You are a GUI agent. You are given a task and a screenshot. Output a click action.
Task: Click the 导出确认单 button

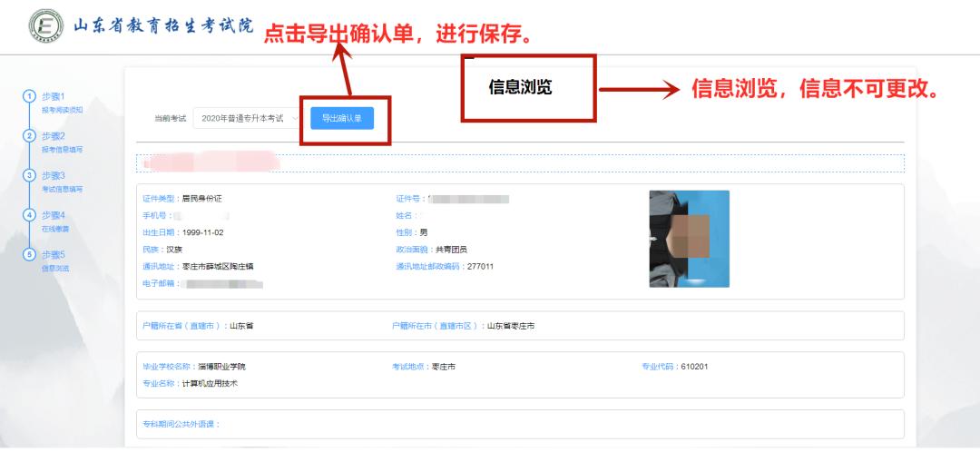pos(342,118)
